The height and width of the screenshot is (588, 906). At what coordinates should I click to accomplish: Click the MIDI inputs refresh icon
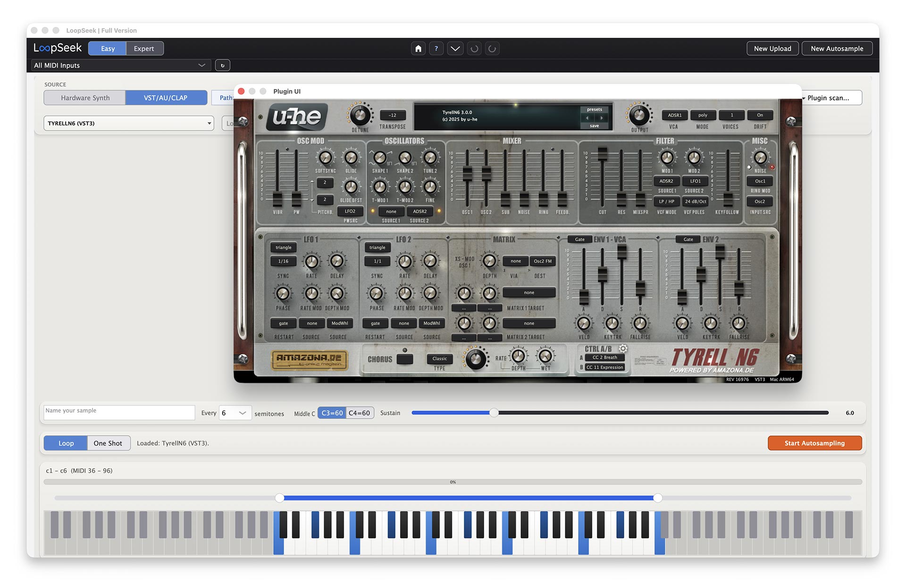point(222,65)
